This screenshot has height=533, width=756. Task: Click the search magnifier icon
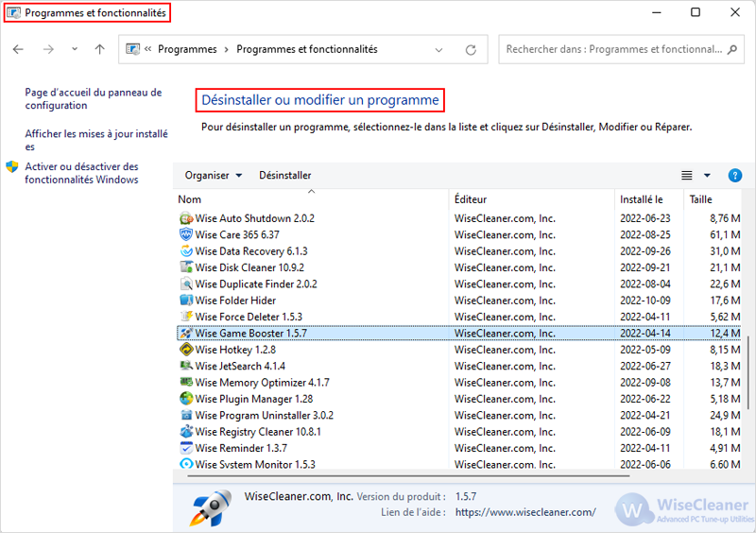coord(732,49)
